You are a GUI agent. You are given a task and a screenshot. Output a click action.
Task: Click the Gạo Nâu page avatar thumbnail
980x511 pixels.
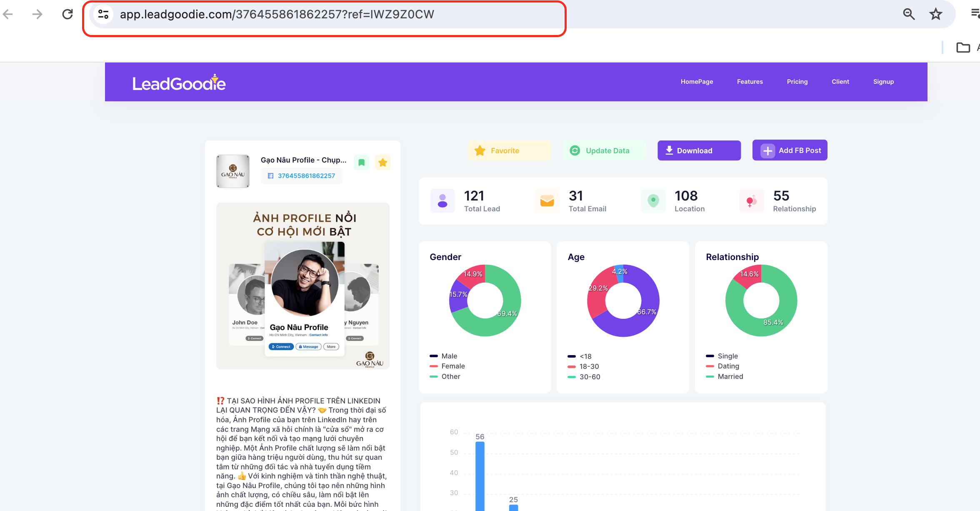(233, 171)
